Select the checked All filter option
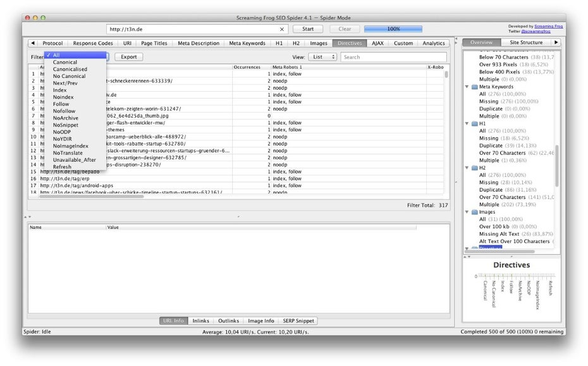Screen dimensions: 588x366 [x=75, y=55]
